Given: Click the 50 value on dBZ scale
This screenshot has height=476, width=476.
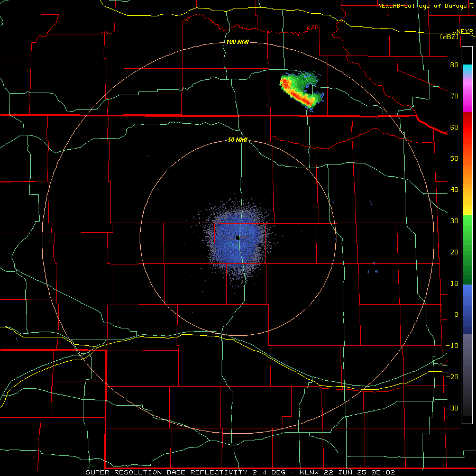Looking at the screenshot, I should (x=454, y=159).
